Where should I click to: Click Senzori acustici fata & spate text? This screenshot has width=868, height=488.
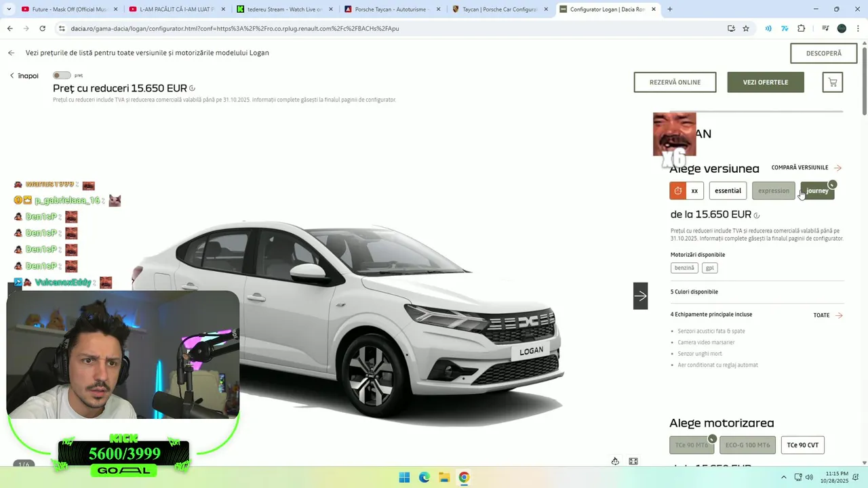[711, 331]
